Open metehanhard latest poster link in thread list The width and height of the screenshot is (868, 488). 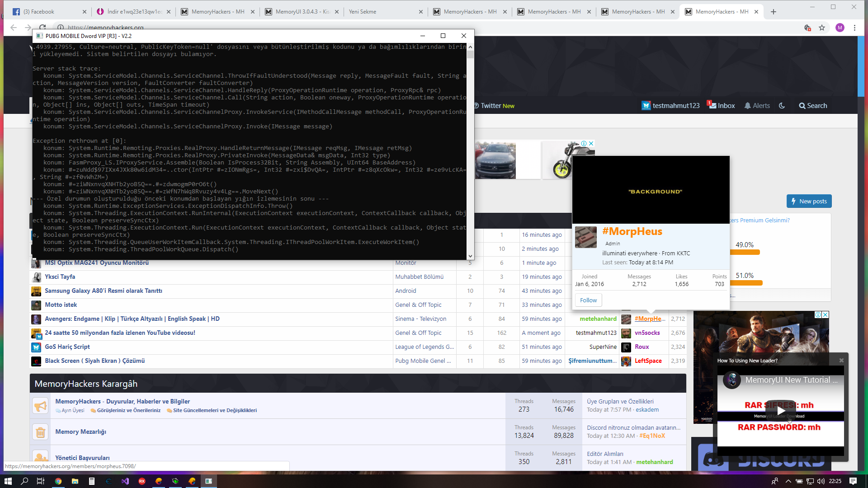[598, 319]
